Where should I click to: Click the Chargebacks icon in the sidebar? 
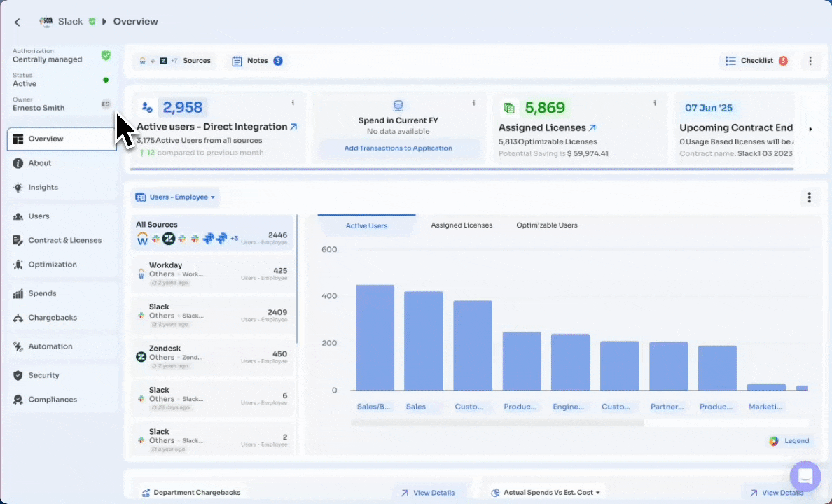tap(18, 318)
